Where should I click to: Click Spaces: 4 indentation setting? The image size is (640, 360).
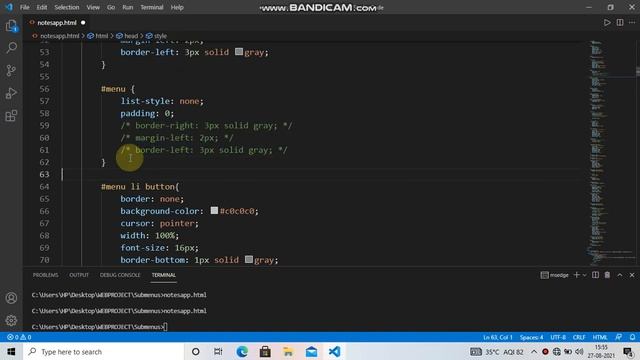(531, 337)
